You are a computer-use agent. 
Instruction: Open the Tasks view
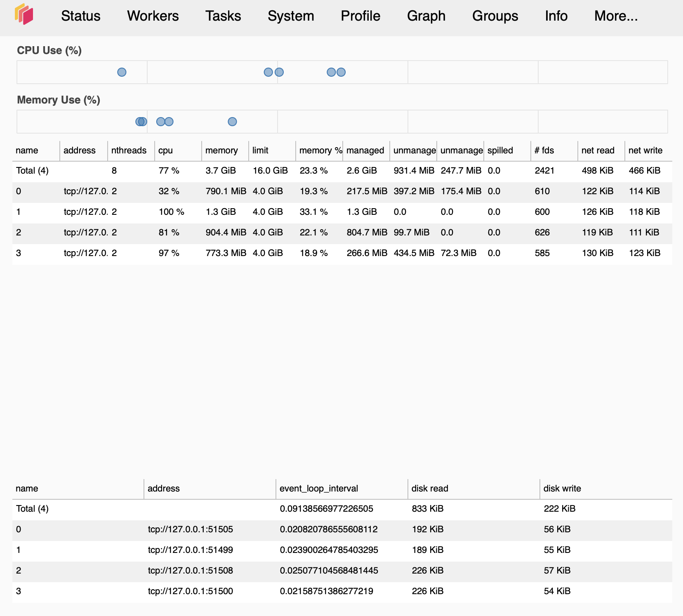pos(223,16)
